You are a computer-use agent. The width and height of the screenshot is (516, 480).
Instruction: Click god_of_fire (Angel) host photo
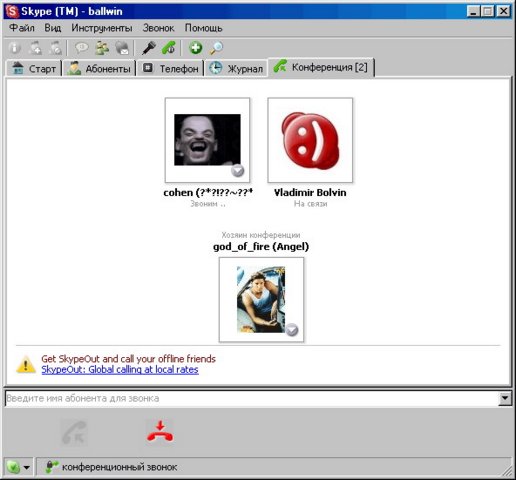[x=261, y=299]
